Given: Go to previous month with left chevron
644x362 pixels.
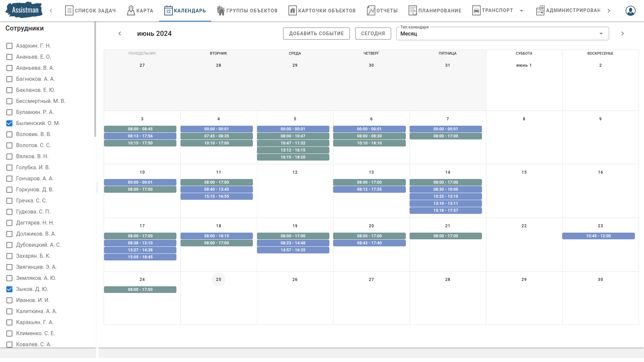Looking at the screenshot, I should click(x=120, y=34).
